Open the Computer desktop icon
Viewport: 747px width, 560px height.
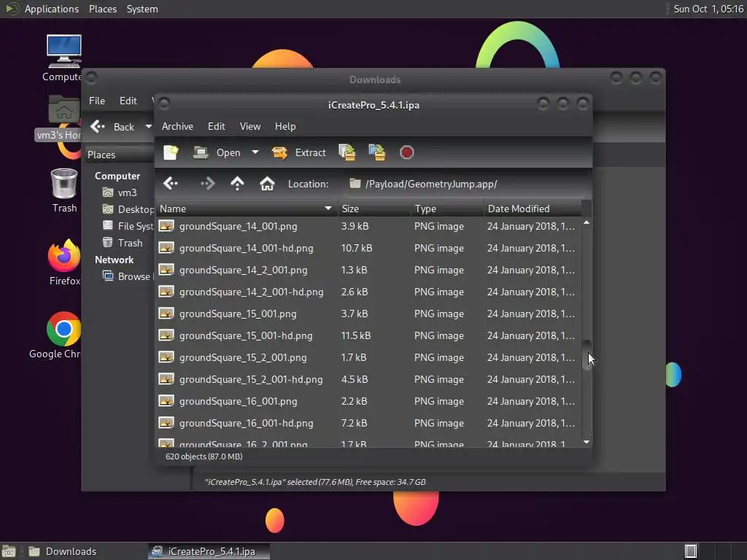pos(64,58)
